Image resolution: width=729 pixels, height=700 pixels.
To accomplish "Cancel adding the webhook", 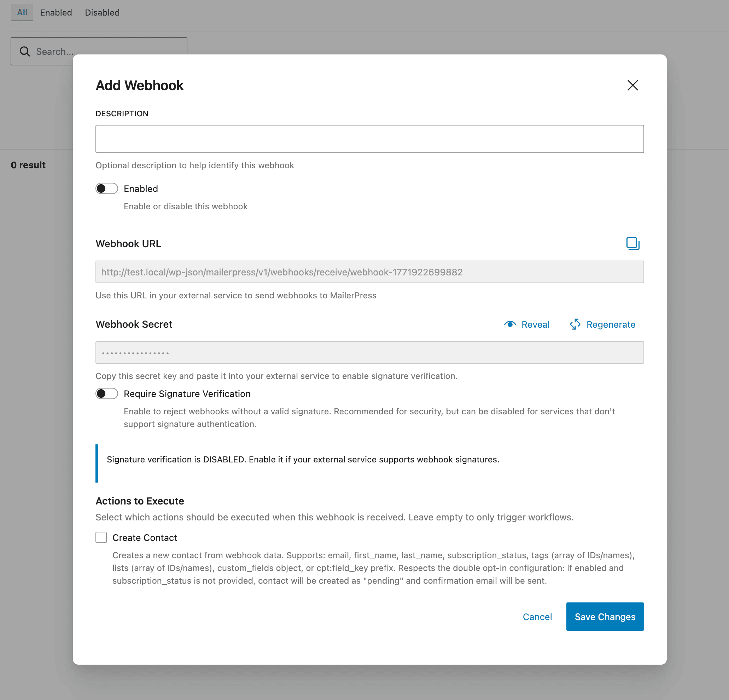I will [537, 617].
